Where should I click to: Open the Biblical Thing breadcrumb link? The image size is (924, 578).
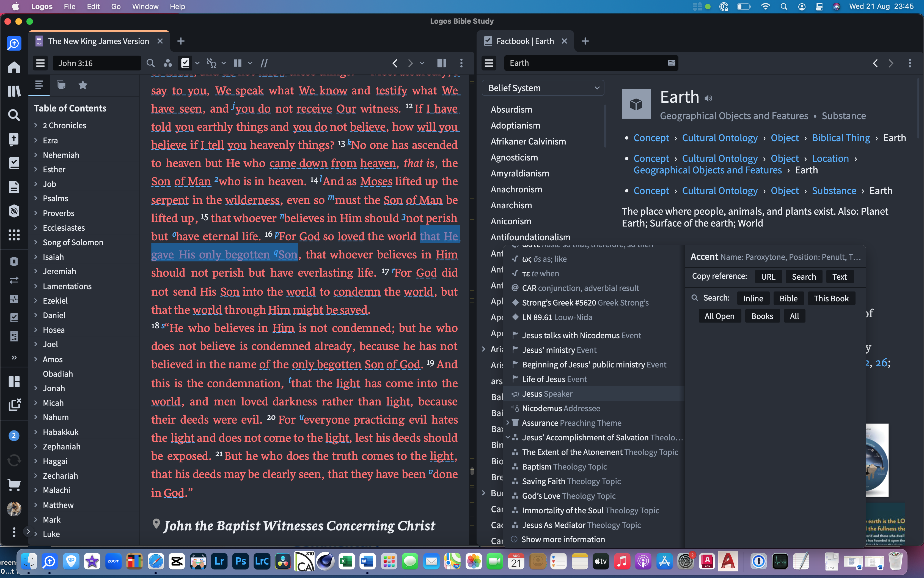pos(841,138)
